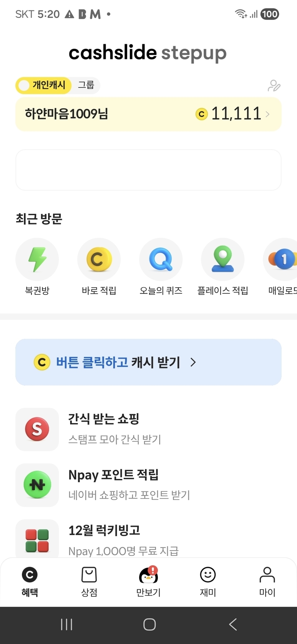Tap the 매일로또 lottery balls icon
The image size is (297, 644).
coord(283,259)
